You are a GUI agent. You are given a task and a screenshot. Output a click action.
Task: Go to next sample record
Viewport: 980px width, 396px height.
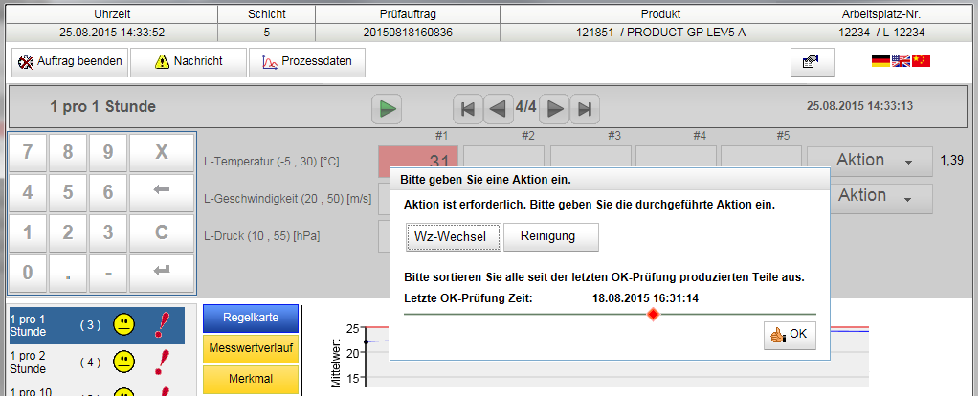point(554,109)
